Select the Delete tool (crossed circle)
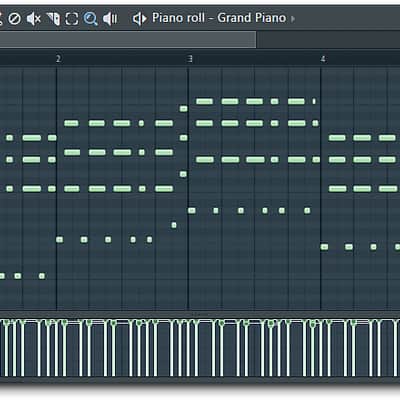400x400 pixels. 14,18
